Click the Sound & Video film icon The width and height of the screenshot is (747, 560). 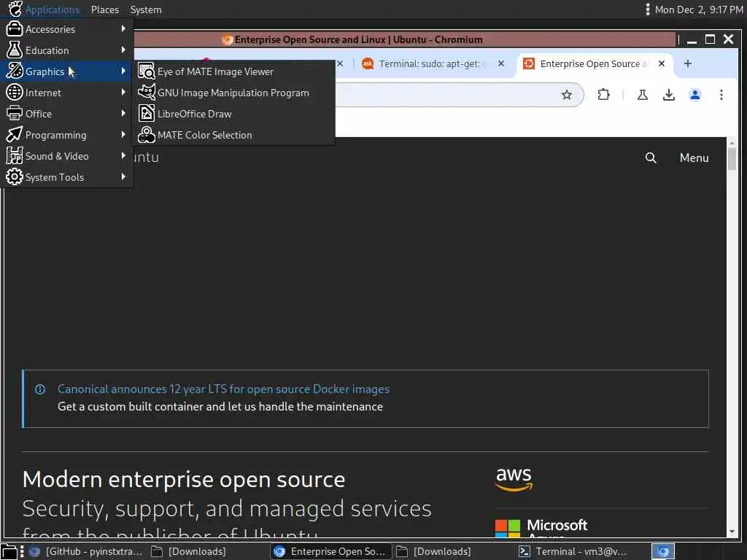[x=15, y=156]
